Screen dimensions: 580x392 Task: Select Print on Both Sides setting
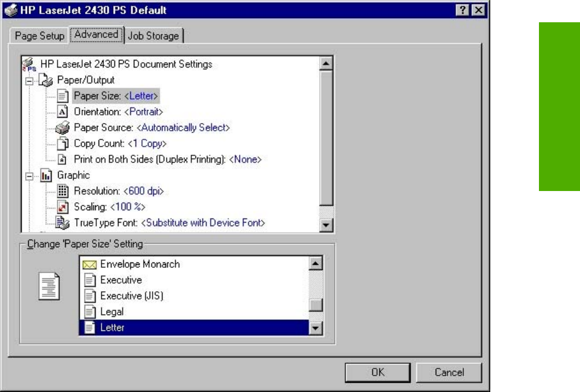168,159
